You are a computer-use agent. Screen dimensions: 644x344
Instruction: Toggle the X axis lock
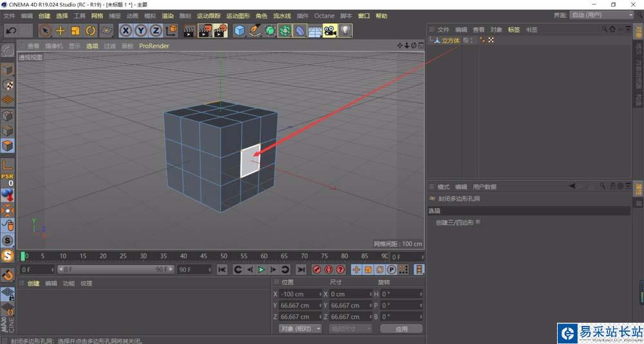pos(126,30)
